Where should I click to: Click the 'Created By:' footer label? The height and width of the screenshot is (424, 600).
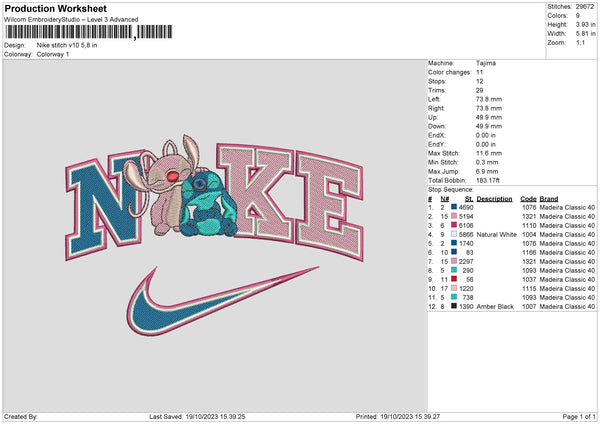(x=21, y=416)
